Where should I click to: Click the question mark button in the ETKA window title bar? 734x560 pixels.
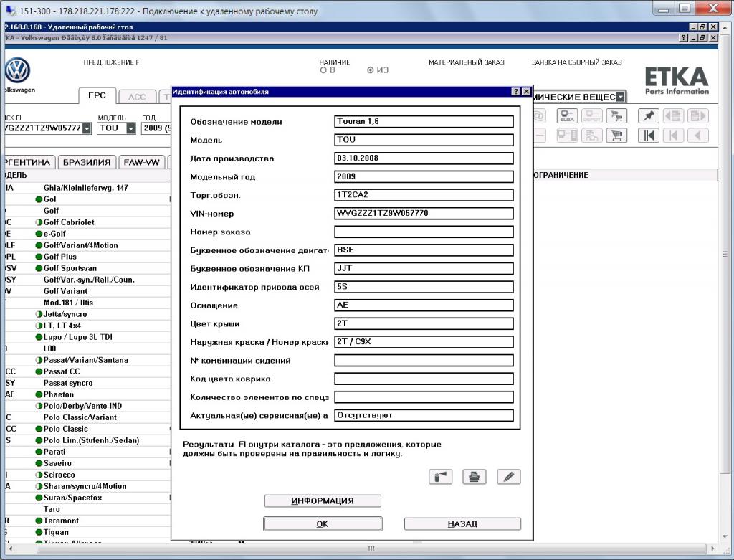point(684,38)
